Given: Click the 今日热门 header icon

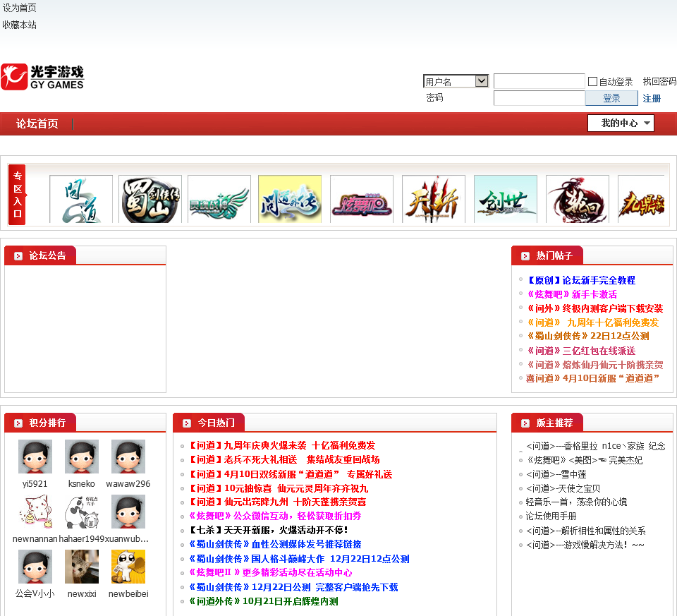Looking at the screenshot, I should [186, 423].
